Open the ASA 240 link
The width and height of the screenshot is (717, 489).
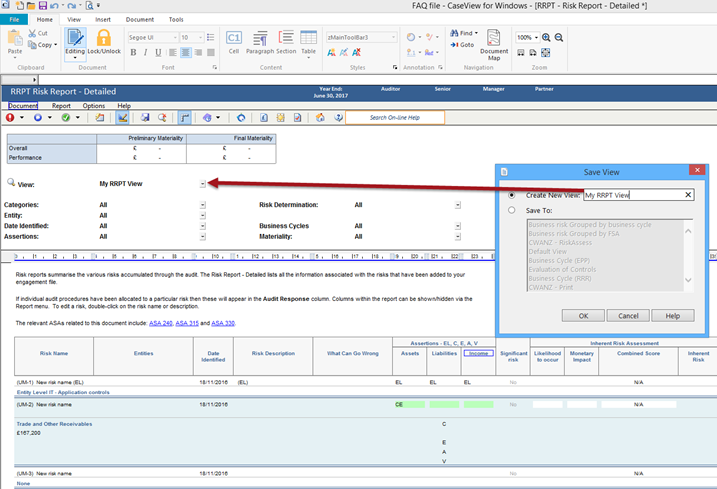pyautogui.click(x=161, y=323)
